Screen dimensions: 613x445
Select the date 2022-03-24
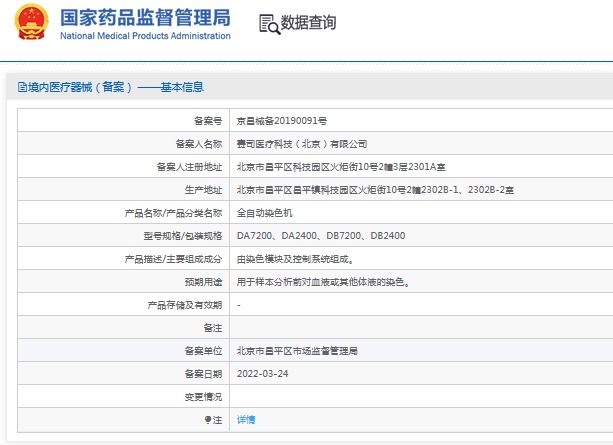coord(262,374)
